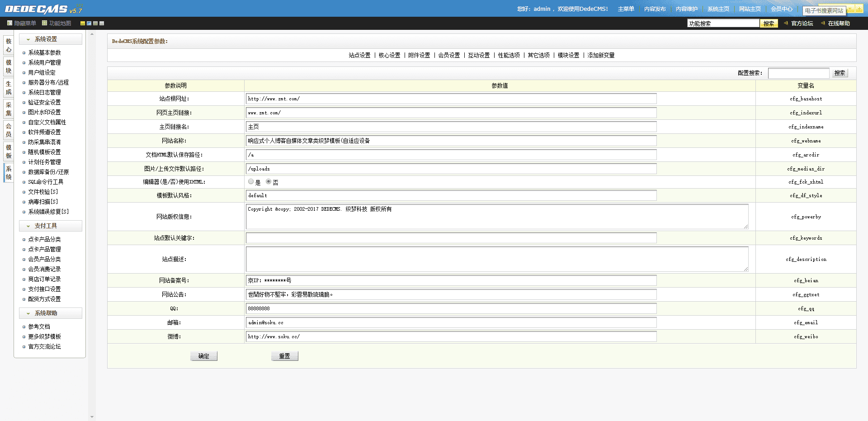Click the 站点根网址 input field

(x=451, y=99)
